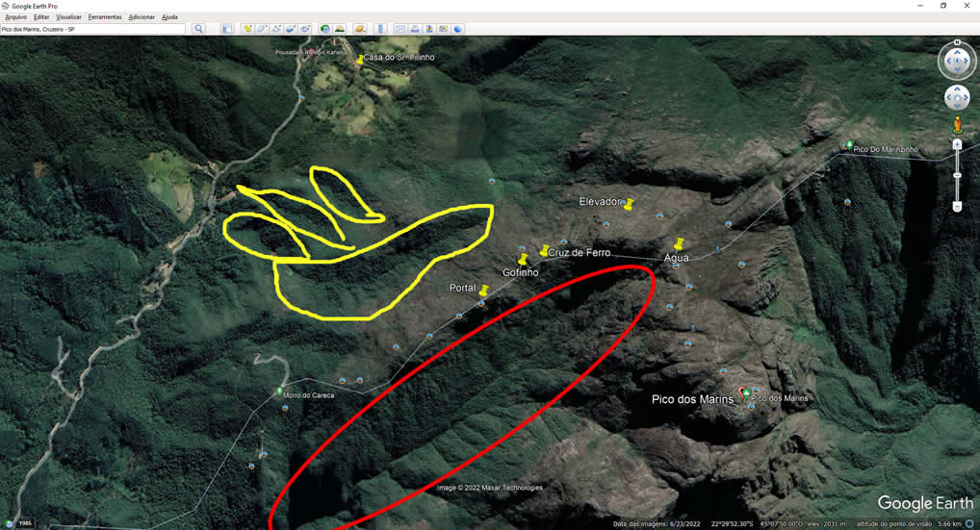Click View in Google Maps icon
The width and height of the screenshot is (980, 530).
tap(443, 29)
